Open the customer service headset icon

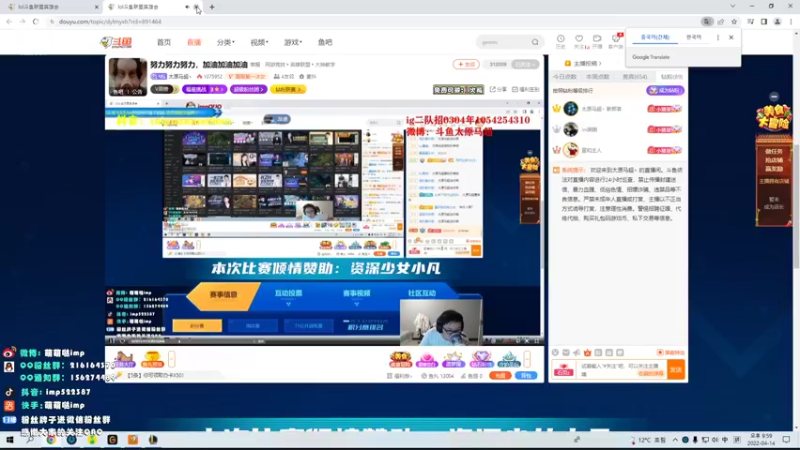616,41
